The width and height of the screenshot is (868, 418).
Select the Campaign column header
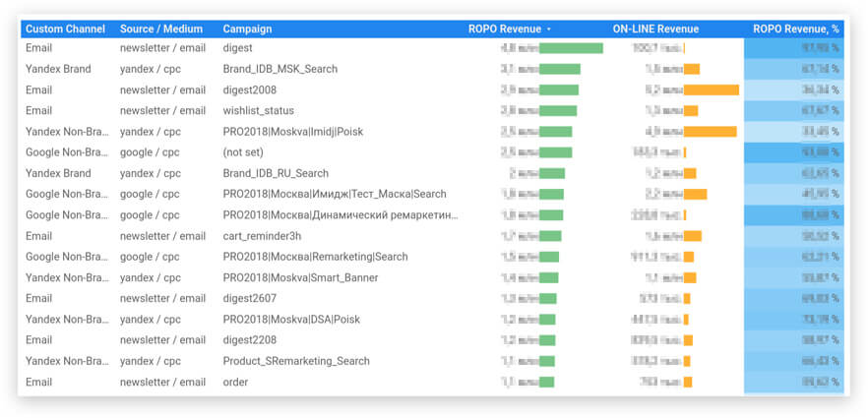(x=247, y=29)
